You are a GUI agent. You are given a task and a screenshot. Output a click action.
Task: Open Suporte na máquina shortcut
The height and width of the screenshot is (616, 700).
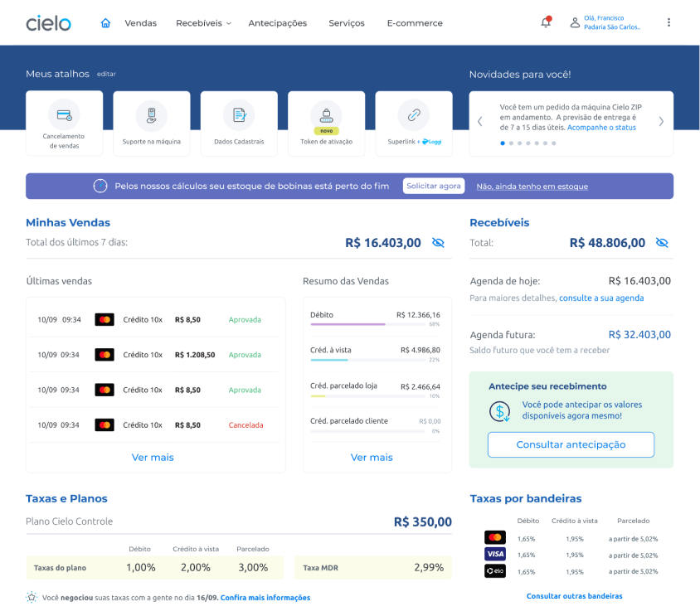(152, 124)
